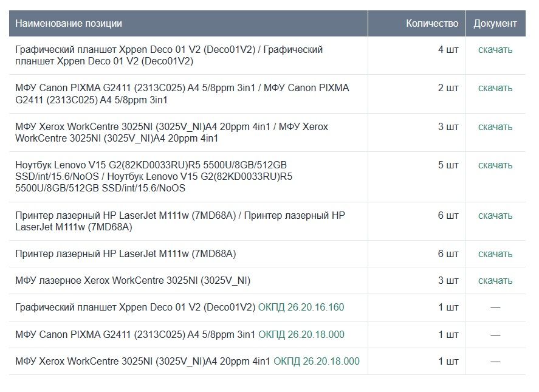
Task: Click the 5 шт quantity cell
Action: coord(448,165)
